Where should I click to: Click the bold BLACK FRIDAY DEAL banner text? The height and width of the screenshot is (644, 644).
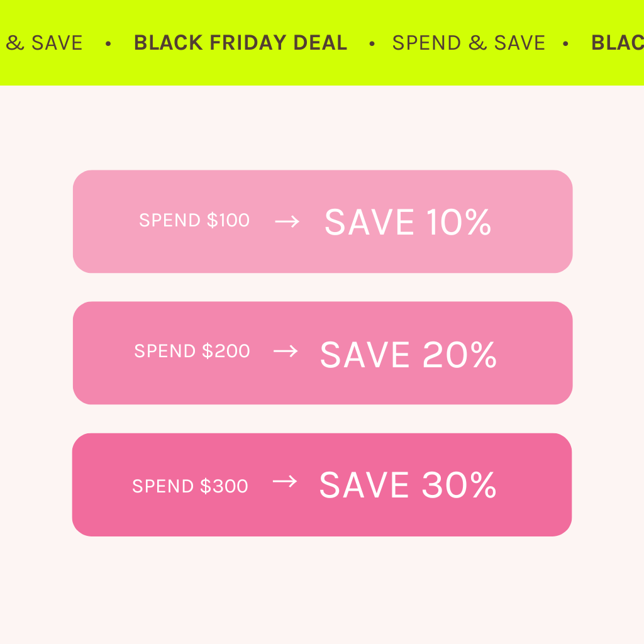tap(240, 43)
